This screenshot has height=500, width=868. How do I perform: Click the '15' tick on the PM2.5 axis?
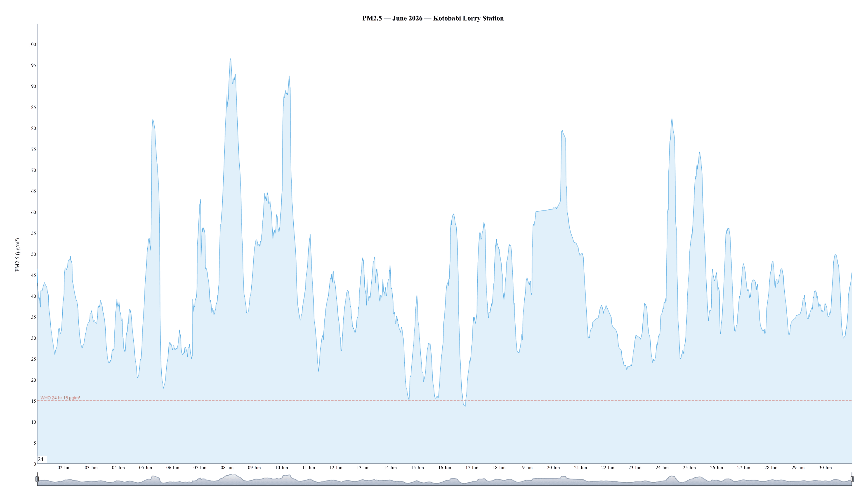click(33, 401)
